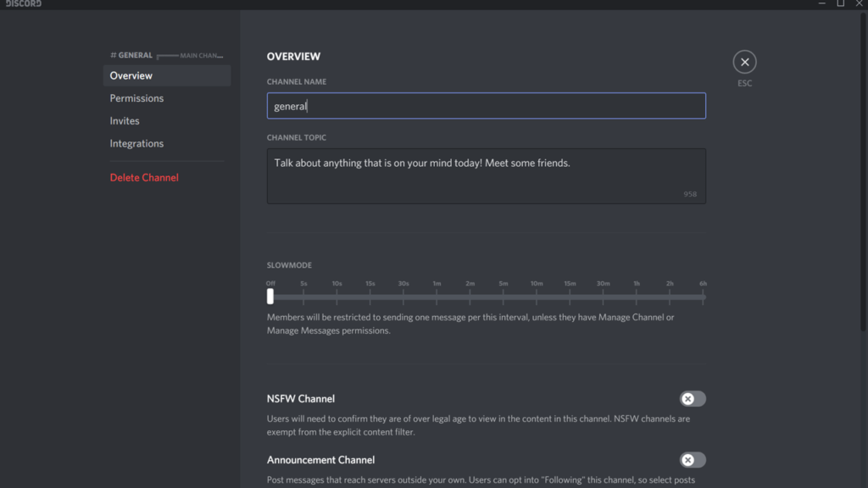Set slowmode to the 30s mark
The image size is (868, 488).
403,297
